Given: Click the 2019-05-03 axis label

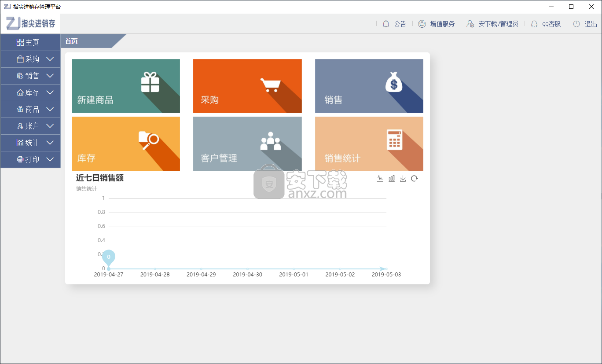Looking at the screenshot, I should (386, 274).
